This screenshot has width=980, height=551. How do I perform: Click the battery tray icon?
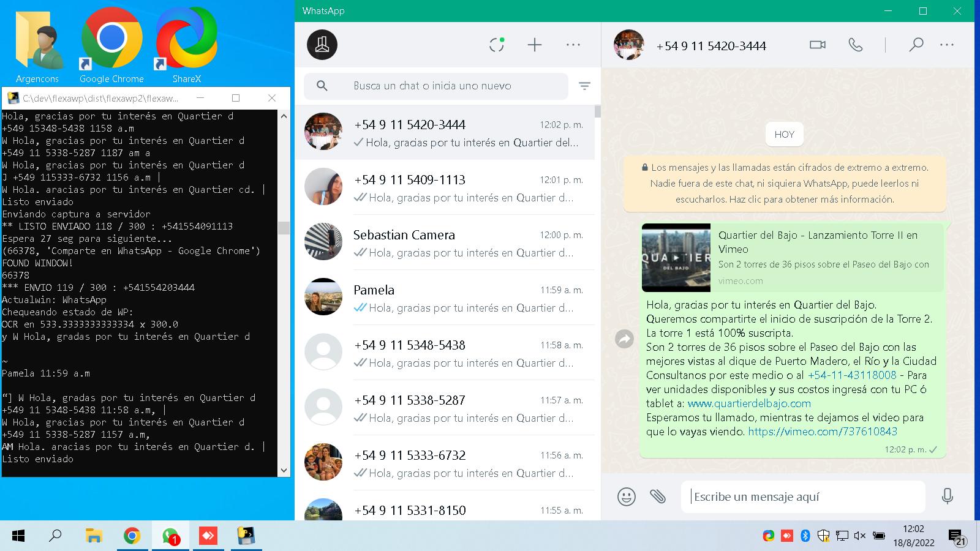[878, 536]
